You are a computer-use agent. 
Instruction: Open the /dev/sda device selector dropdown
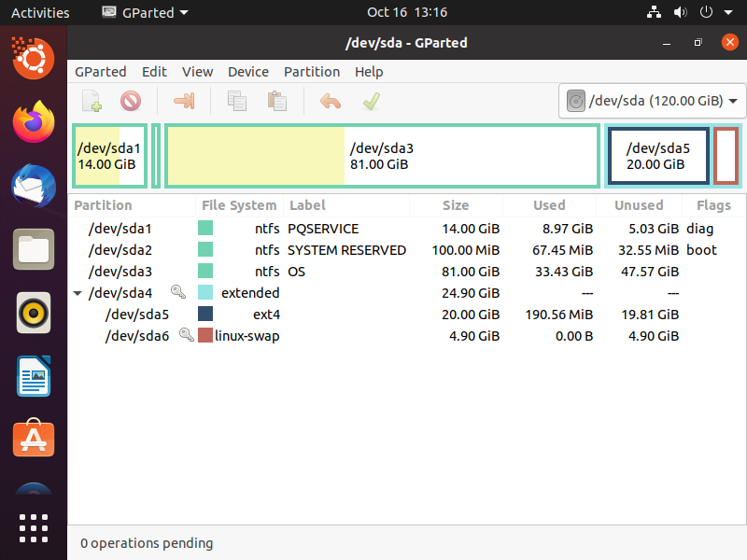tap(652, 101)
